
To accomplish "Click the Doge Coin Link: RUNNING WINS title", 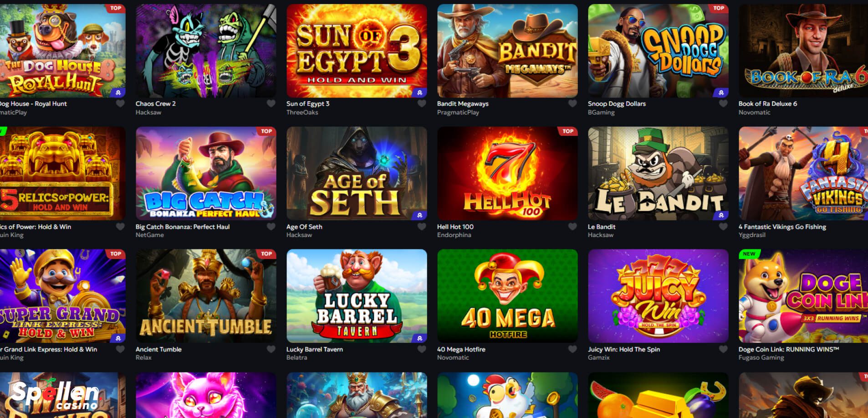I will coord(789,349).
